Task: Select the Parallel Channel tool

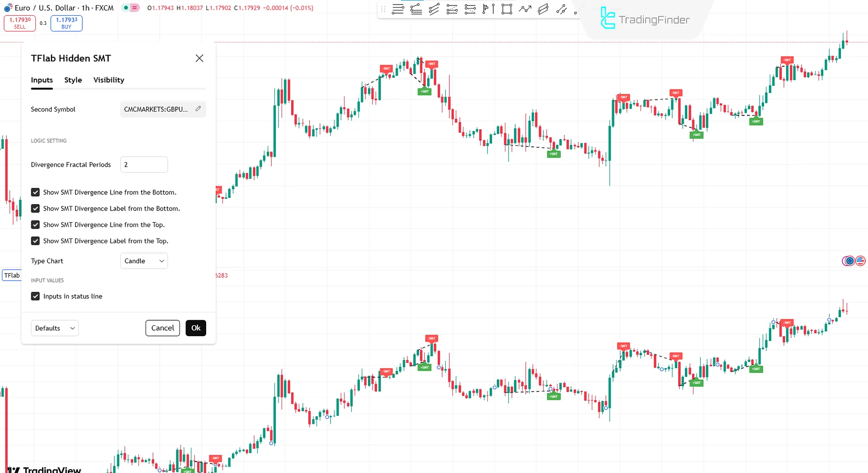Action: click(x=542, y=9)
